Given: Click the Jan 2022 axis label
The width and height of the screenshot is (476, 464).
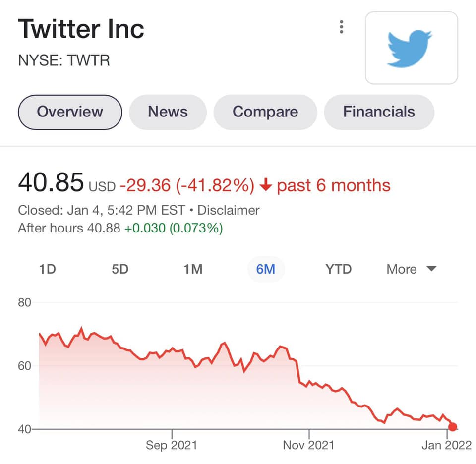Looking at the screenshot, I should (x=447, y=445).
